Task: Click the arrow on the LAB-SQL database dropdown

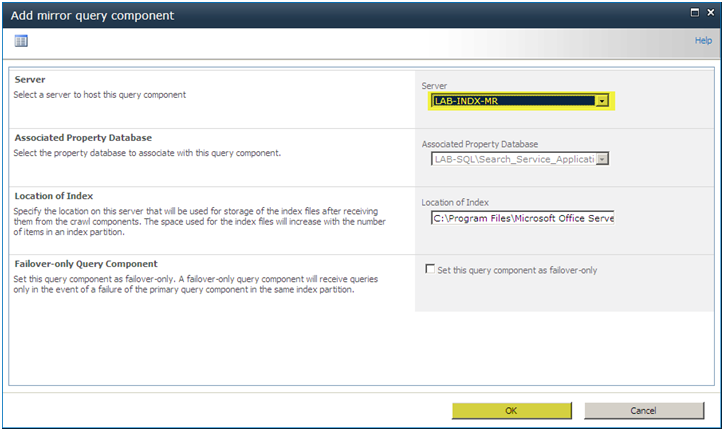Action: [602, 159]
